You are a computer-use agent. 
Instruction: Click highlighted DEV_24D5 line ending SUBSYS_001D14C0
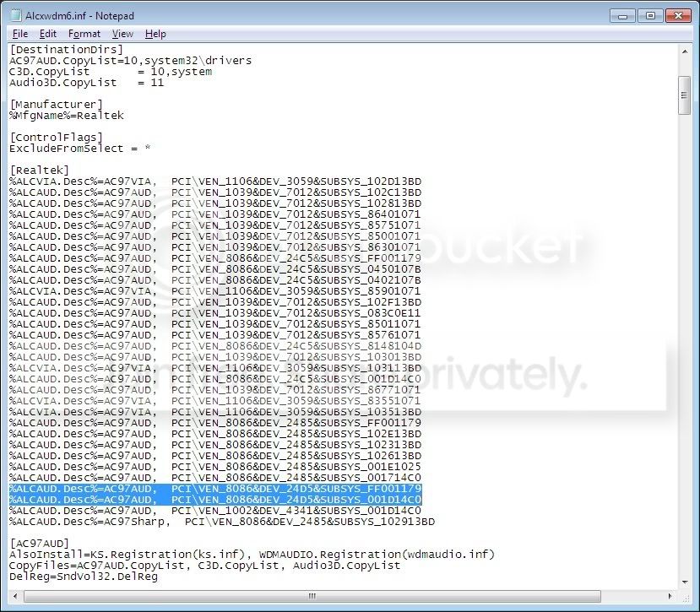click(215, 500)
